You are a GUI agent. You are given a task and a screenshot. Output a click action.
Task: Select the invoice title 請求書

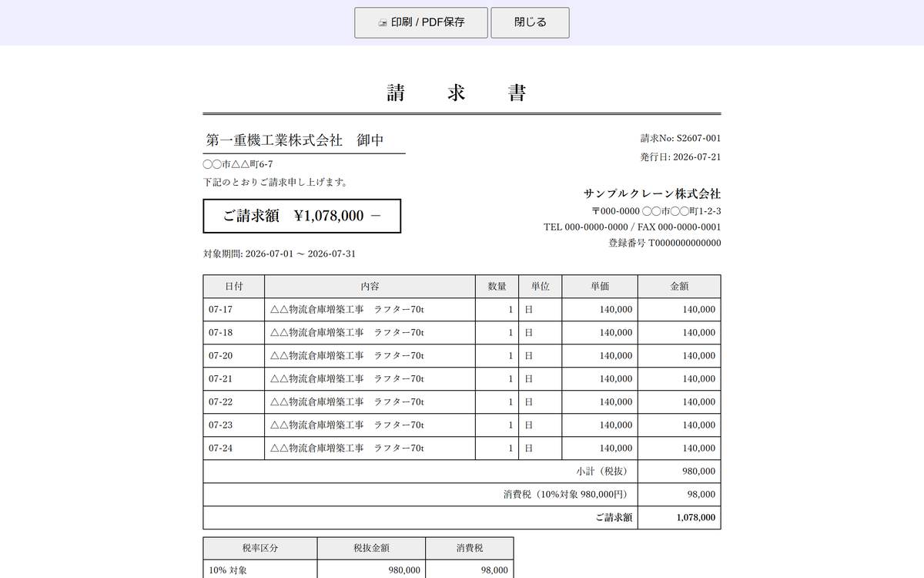(x=456, y=93)
